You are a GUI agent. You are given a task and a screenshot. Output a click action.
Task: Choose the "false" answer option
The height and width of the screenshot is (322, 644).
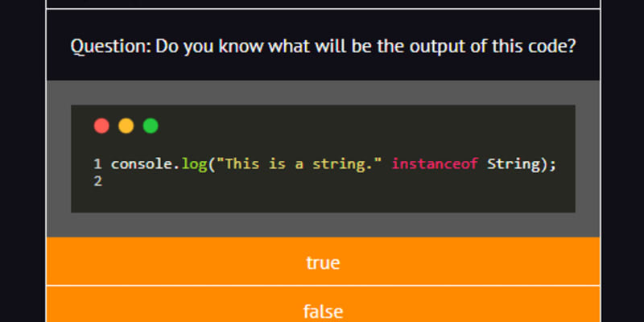coord(323,310)
